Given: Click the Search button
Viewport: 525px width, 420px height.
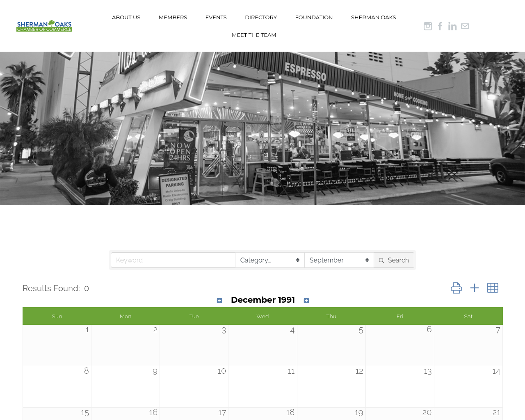Looking at the screenshot, I should [x=394, y=260].
